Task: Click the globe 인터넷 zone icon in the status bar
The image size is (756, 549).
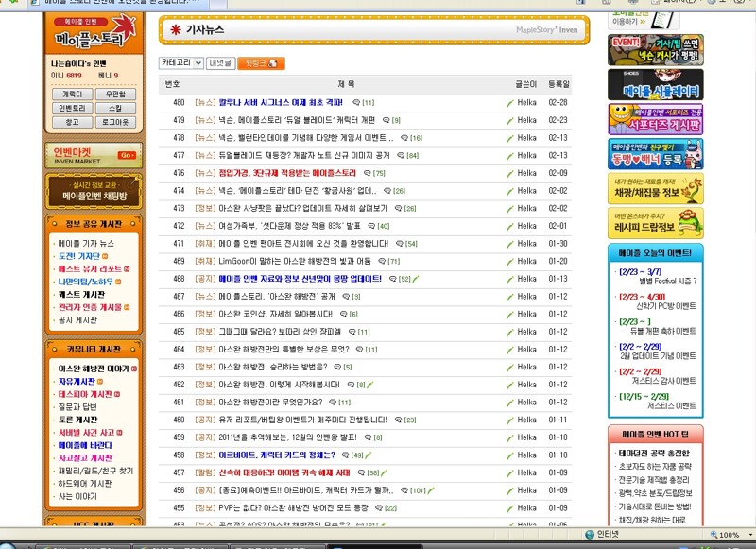Action: click(589, 535)
